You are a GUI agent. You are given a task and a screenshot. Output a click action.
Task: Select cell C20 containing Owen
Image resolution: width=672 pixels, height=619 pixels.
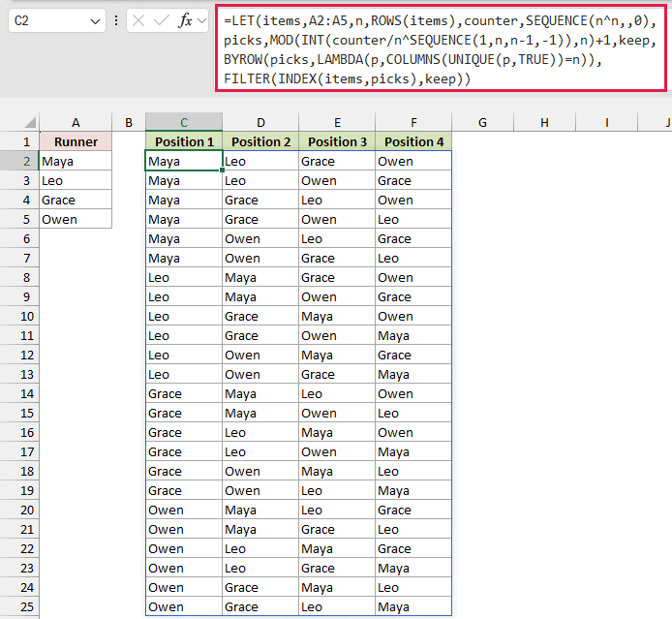point(184,510)
